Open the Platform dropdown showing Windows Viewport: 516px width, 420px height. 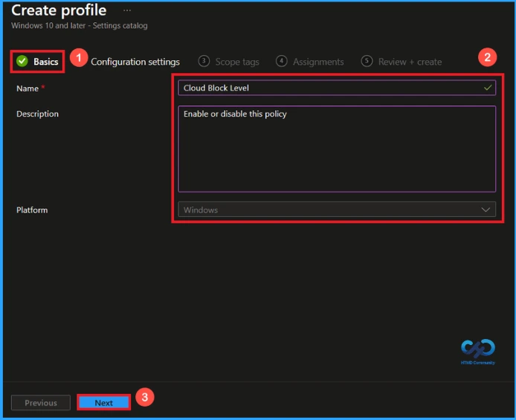click(x=337, y=210)
